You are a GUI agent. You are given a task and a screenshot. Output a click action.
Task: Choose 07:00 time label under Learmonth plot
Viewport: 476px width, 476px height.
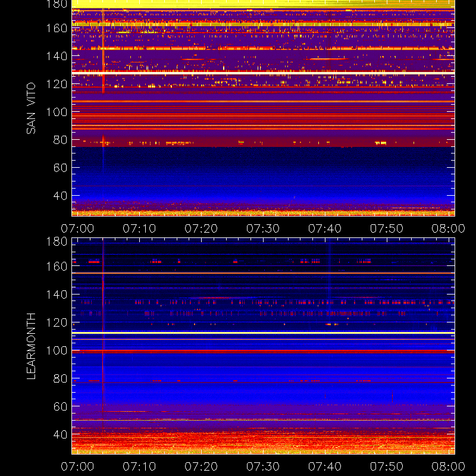point(77,466)
